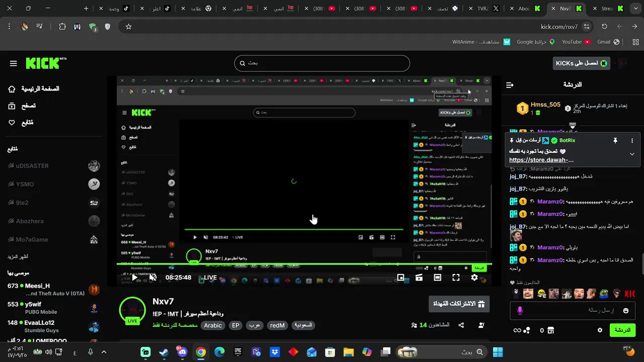
Task: Click the Kick logo
Action: (x=45, y=63)
